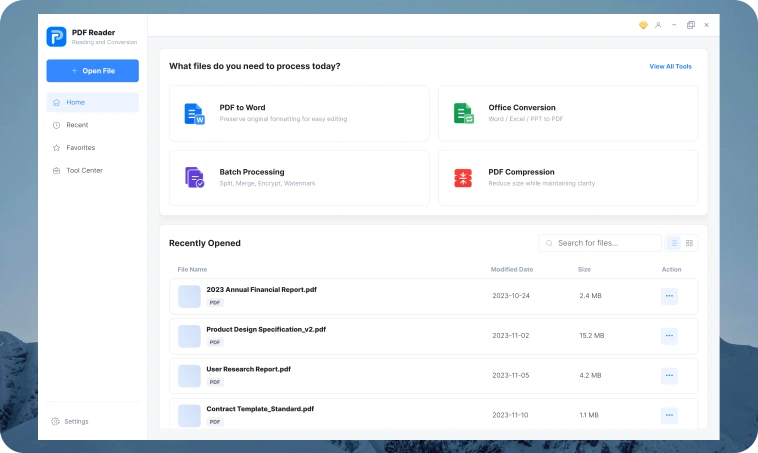
Task: Click thumbnail of Contract Template_Standard
Action: [189, 415]
